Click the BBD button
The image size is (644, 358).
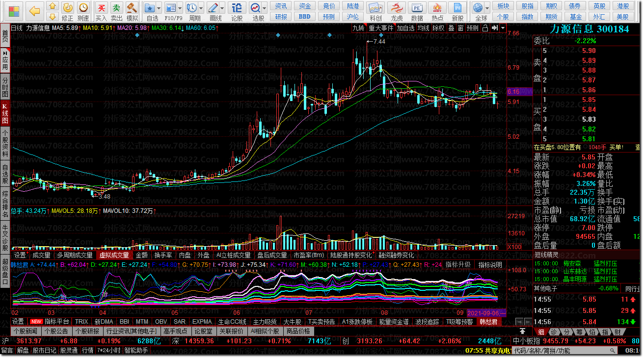point(305,16)
